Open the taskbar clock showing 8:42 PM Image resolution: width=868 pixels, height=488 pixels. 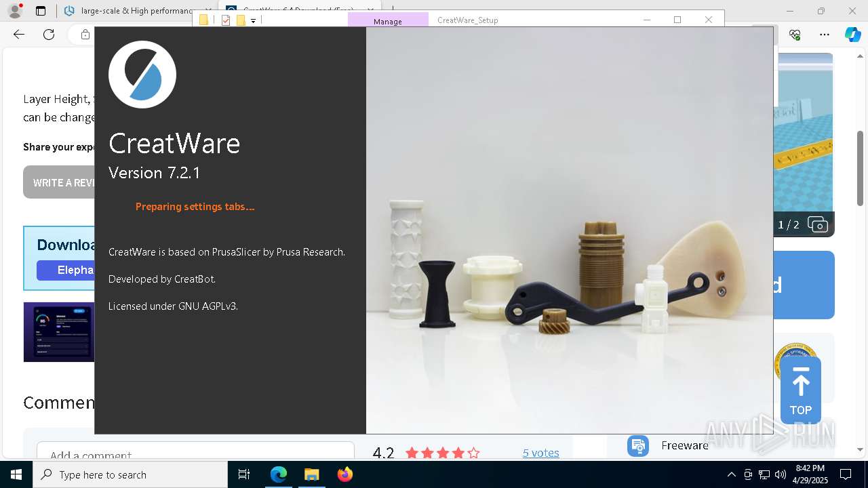810,474
